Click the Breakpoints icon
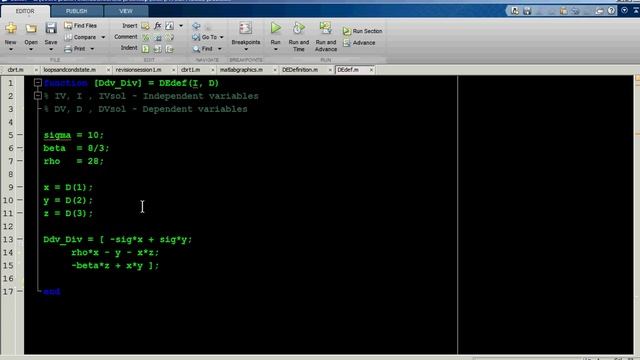Image resolution: width=640 pixels, height=360 pixels. point(246,28)
